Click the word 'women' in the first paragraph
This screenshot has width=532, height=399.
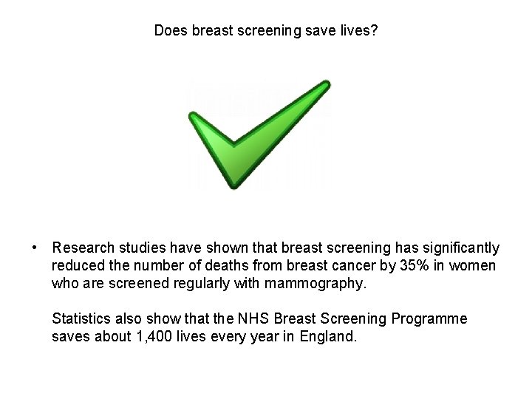pyautogui.click(x=474, y=265)
